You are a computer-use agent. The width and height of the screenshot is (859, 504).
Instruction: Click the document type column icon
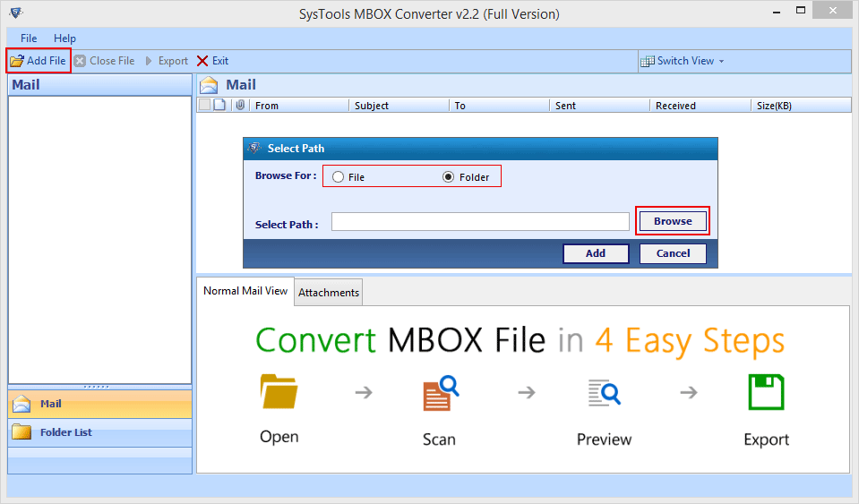click(x=219, y=105)
